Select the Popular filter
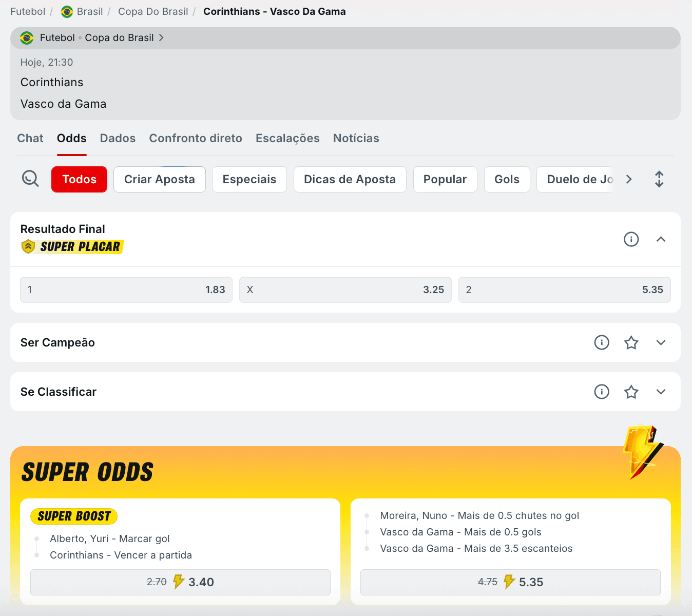 click(445, 179)
